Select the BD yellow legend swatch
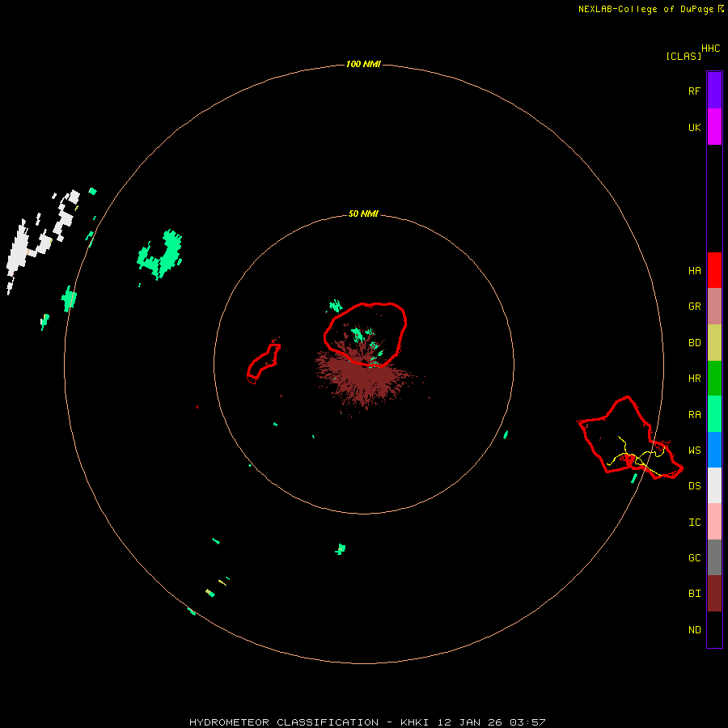Screen dimensions: 728x728 click(x=714, y=343)
